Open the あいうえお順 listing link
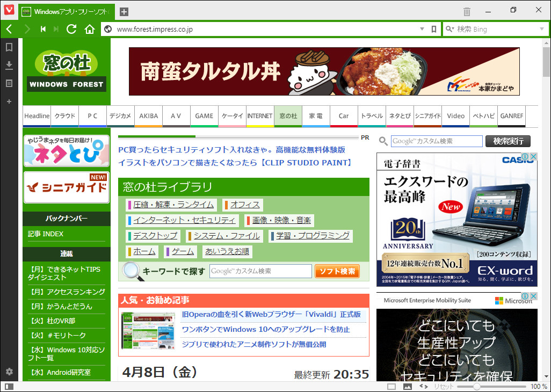Viewport: 551px width, 392px height. [x=227, y=251]
